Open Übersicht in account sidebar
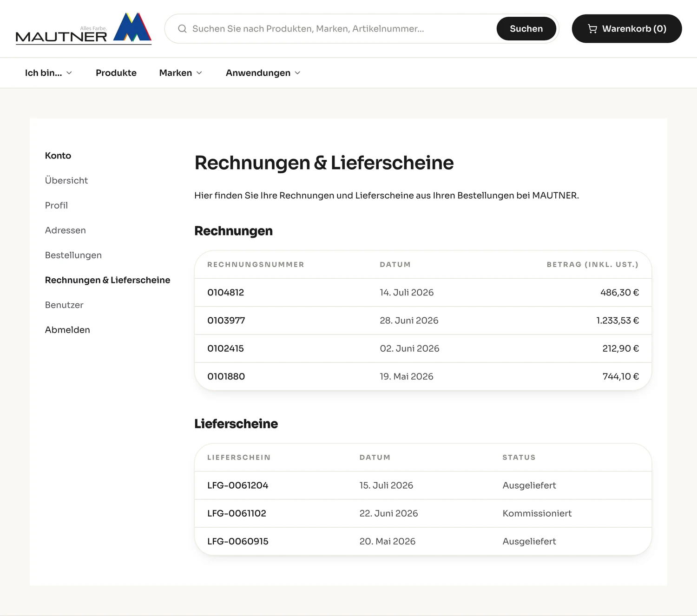The width and height of the screenshot is (697, 616). pyautogui.click(x=66, y=180)
